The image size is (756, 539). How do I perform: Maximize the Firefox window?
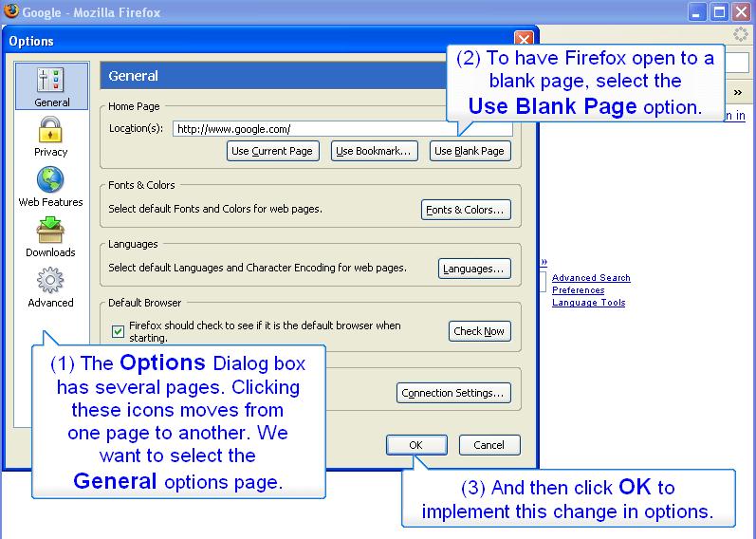(x=720, y=12)
